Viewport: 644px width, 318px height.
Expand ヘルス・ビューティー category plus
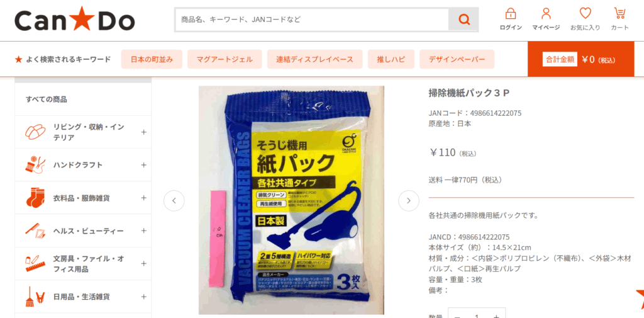144,231
